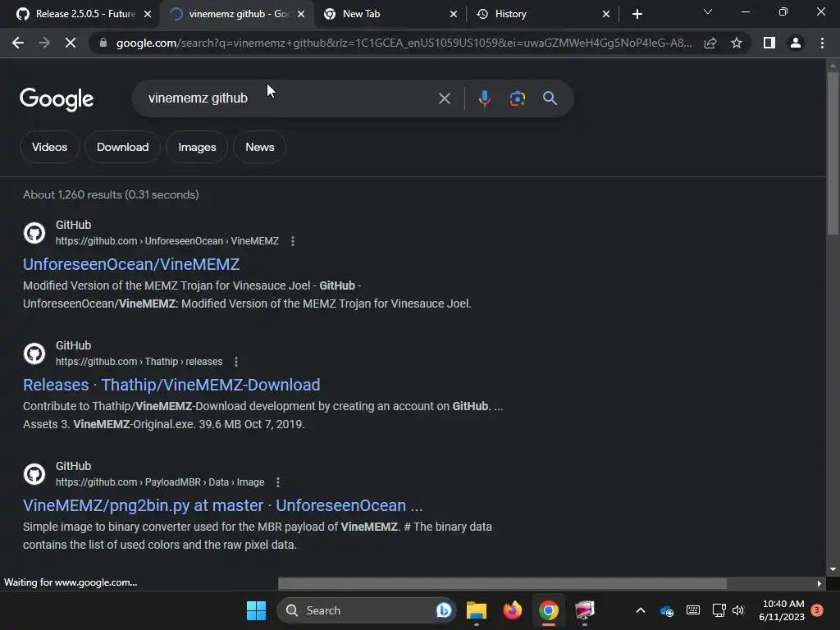The width and height of the screenshot is (840, 630).
Task: Filter results by News
Action: click(260, 147)
